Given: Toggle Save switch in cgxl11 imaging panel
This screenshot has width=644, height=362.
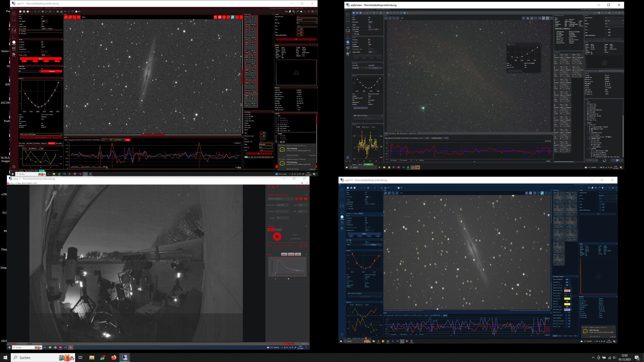Looking at the screenshot, I should click(300, 32).
